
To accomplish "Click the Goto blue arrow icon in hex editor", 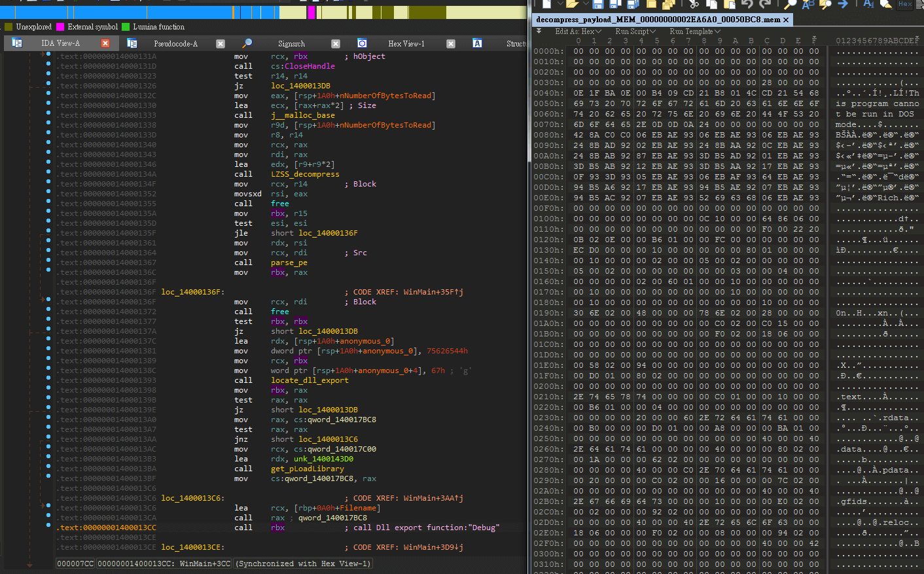I will [x=843, y=4].
